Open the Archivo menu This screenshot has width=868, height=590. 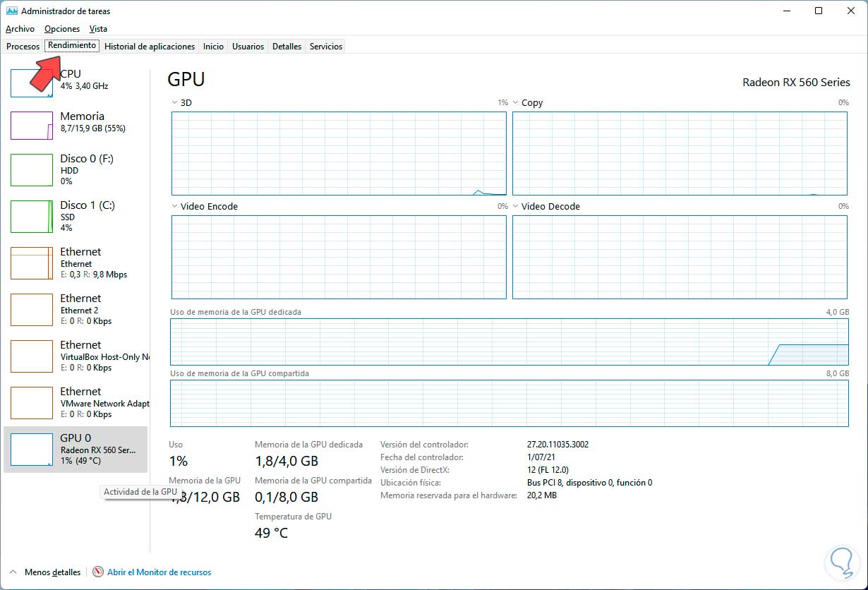pyautogui.click(x=20, y=29)
